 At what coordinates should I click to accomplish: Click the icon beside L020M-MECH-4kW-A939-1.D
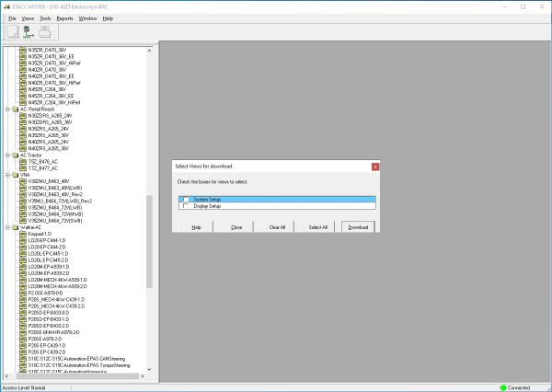23,280
